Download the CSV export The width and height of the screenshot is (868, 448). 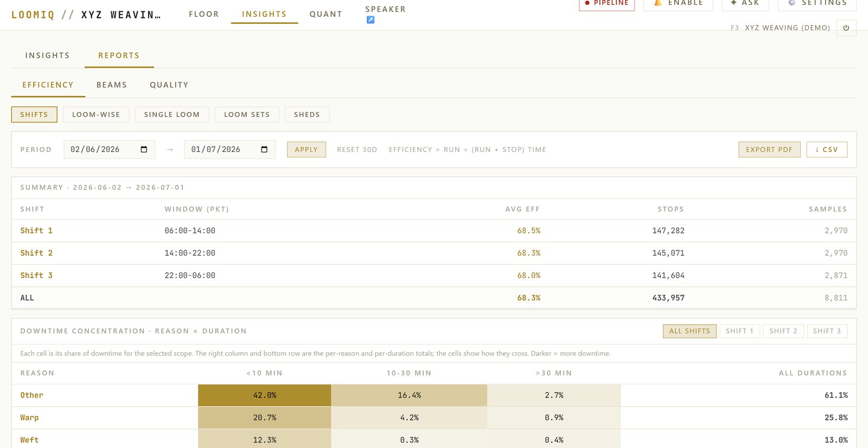tap(827, 149)
